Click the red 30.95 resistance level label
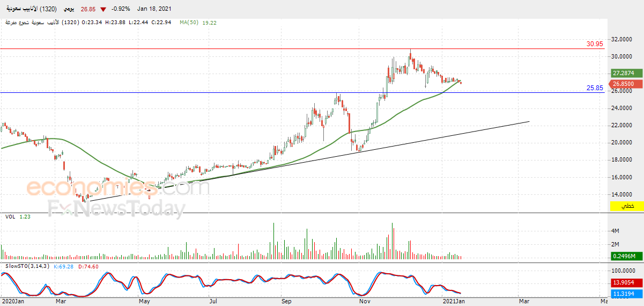This screenshot has height=306, width=644. 595,44
